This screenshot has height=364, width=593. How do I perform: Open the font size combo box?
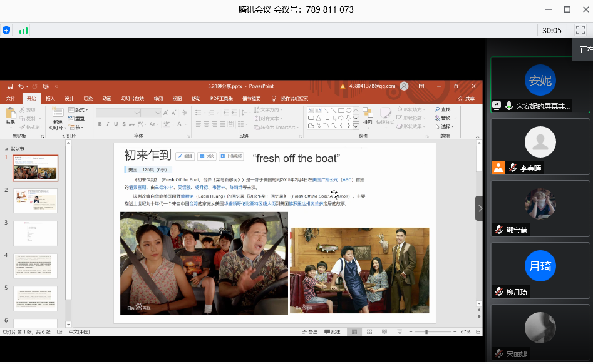point(152,113)
